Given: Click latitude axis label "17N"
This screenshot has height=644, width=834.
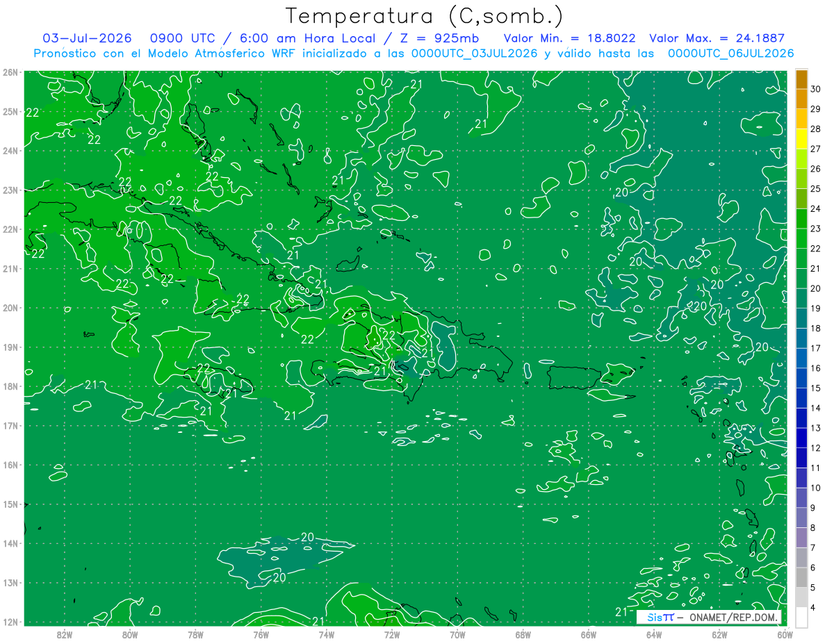Looking at the screenshot, I should [10, 426].
